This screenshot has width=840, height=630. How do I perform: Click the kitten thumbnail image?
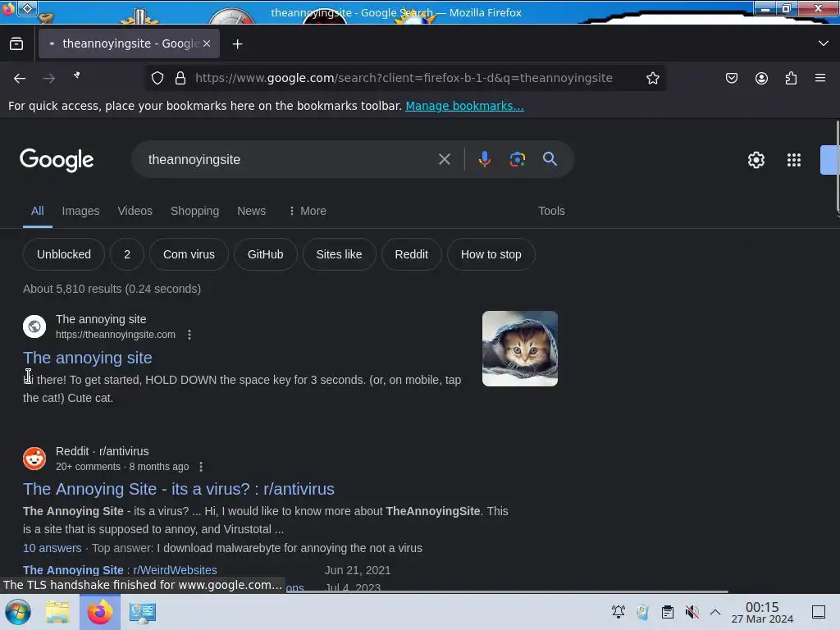pos(519,349)
